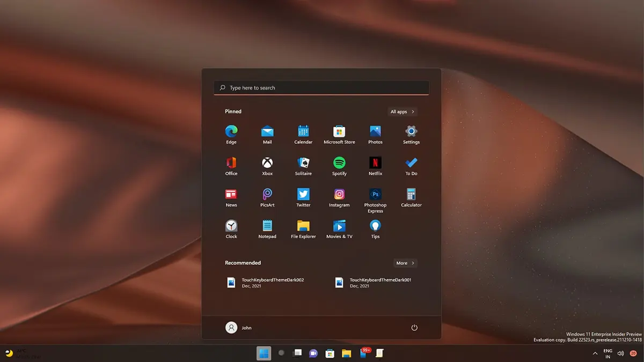Image resolution: width=644 pixels, height=362 pixels.
Task: Show More recommended items
Action: 405,263
